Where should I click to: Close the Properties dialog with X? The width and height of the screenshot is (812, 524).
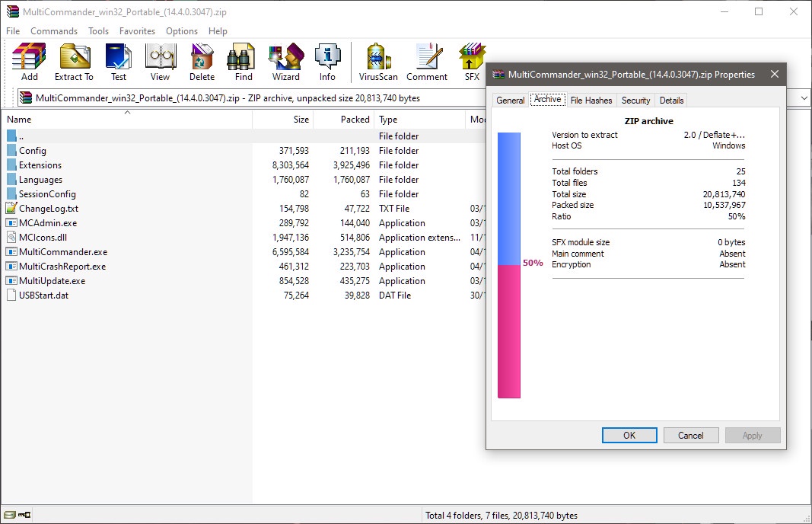(x=775, y=74)
